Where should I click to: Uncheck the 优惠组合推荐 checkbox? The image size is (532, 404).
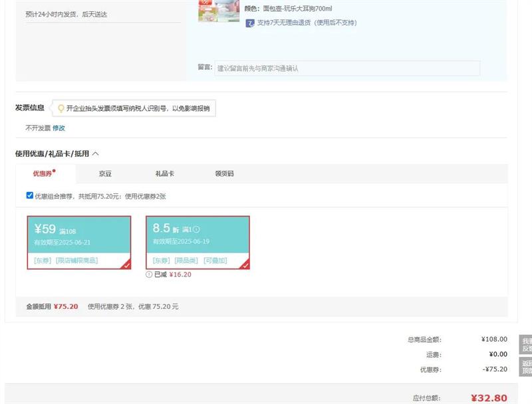[29, 195]
